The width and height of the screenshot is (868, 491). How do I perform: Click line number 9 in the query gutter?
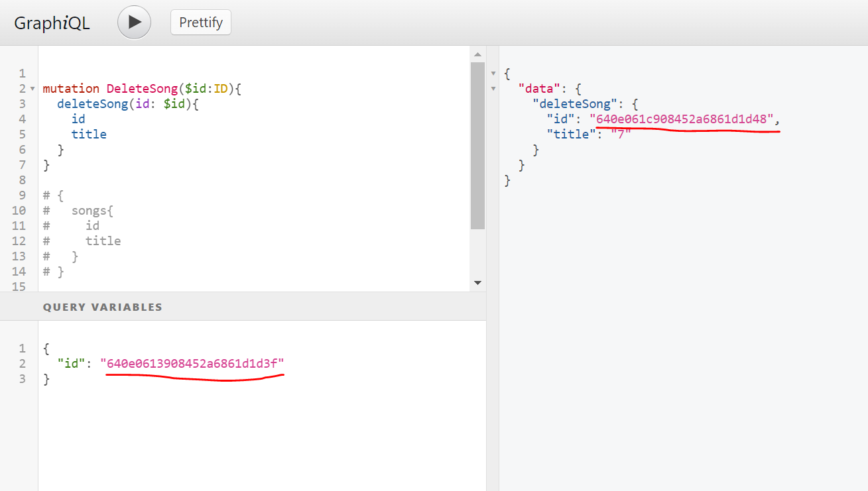(22, 195)
